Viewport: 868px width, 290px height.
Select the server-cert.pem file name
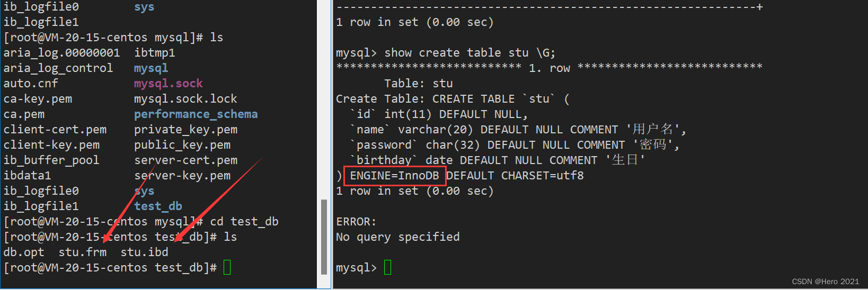click(x=186, y=160)
